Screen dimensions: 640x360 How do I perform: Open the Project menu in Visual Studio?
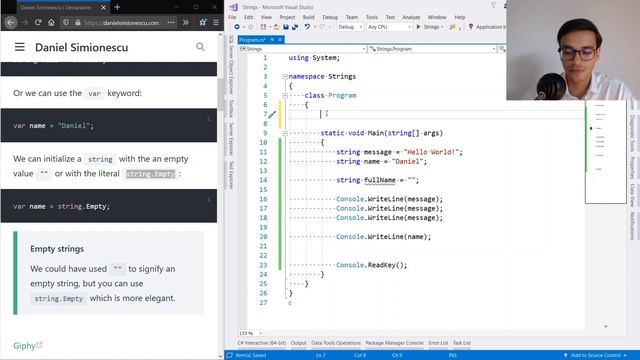[287, 17]
